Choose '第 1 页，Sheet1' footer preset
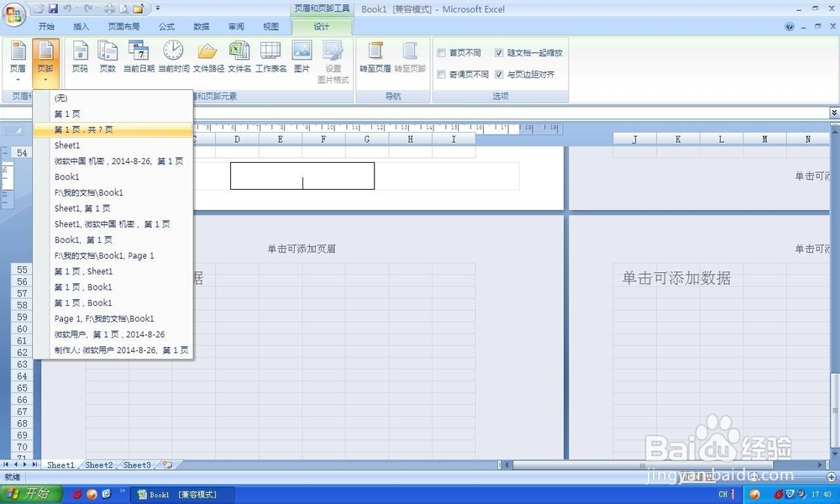This screenshot has width=840, height=504. coord(113,271)
